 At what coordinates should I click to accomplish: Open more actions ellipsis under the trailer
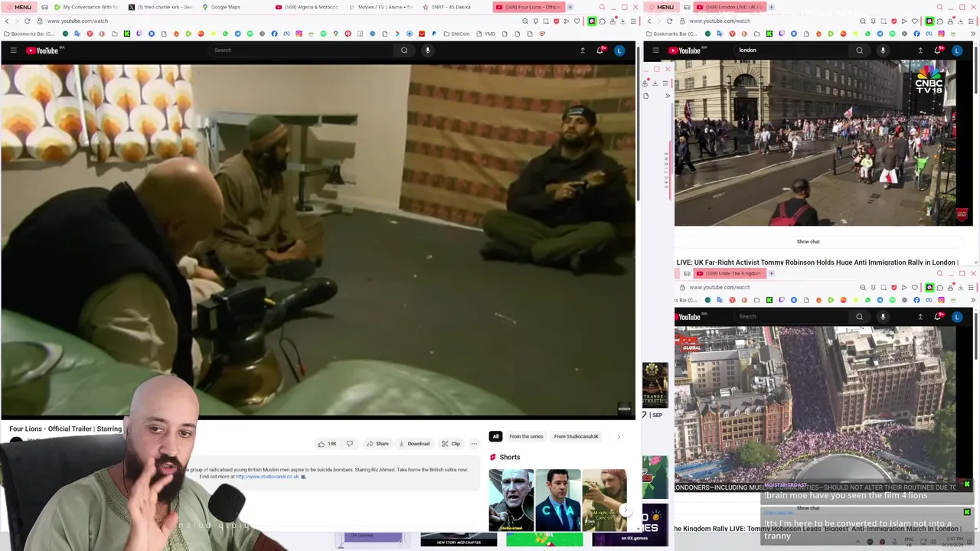coord(474,444)
